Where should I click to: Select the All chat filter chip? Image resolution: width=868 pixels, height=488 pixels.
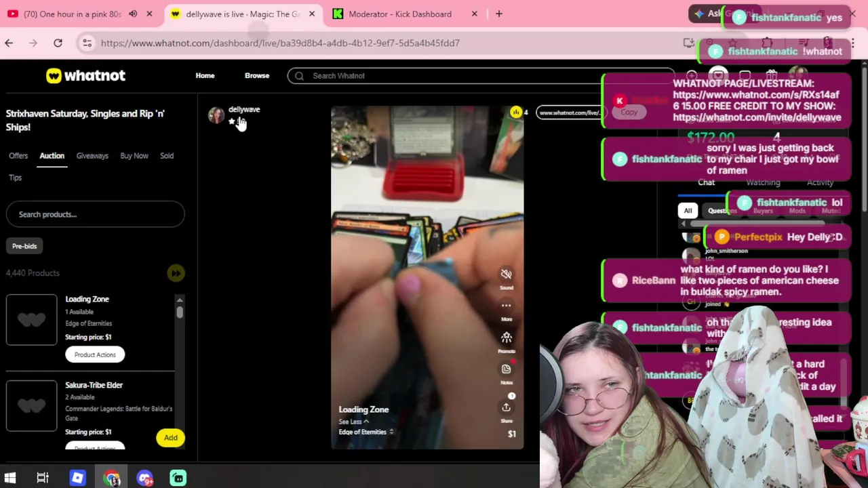[x=688, y=211]
